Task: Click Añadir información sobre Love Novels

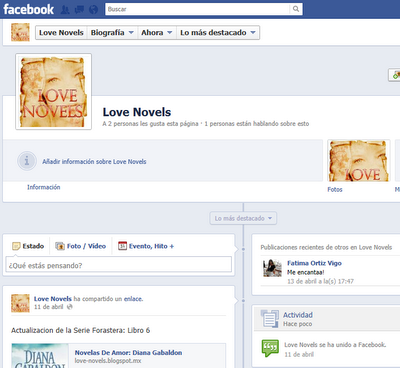Action: pos(94,162)
